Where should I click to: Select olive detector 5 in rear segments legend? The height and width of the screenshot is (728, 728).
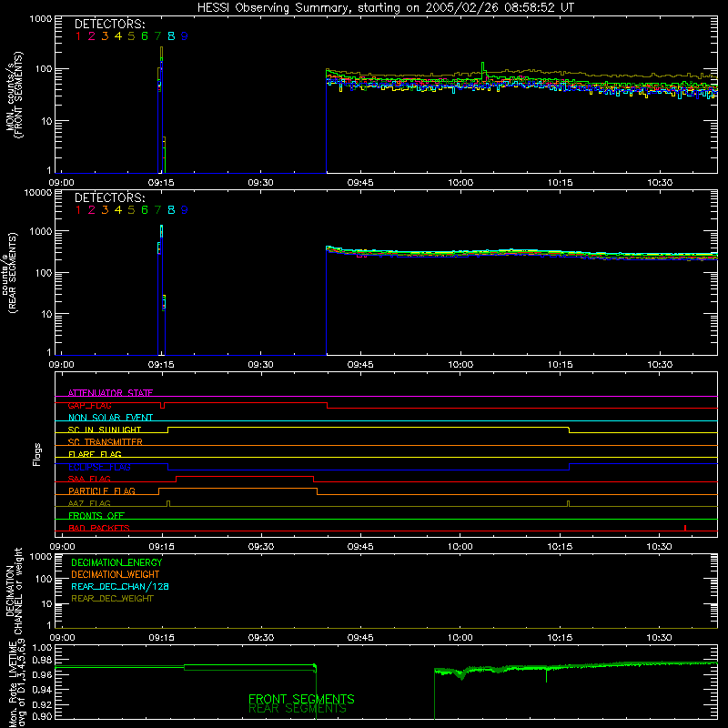131,210
